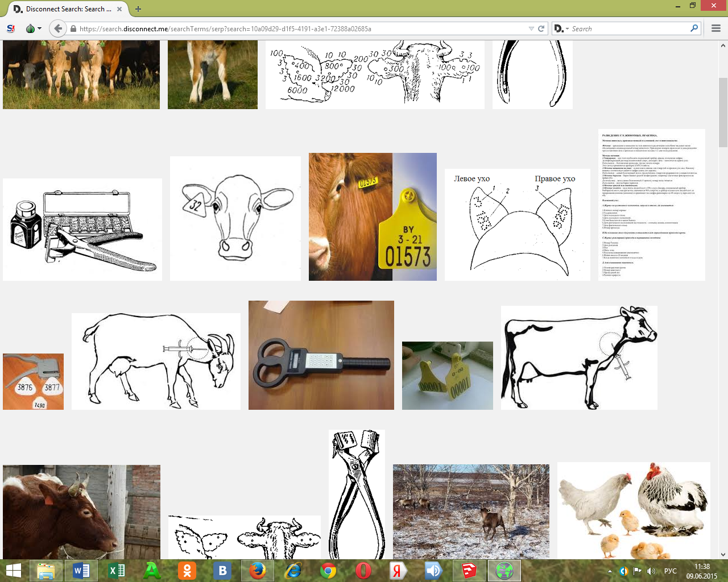The image size is (728, 582).
Task: Switch to Firefox on the taskbar
Action: point(258,571)
